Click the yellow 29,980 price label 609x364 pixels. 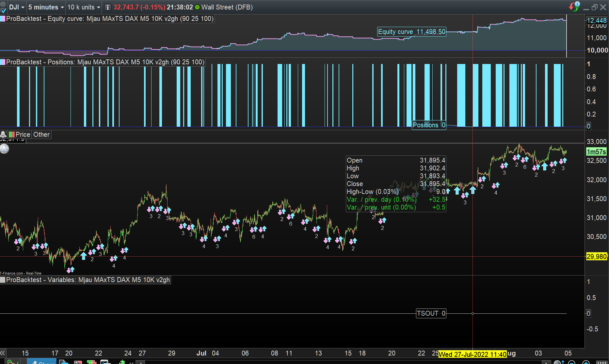pos(597,257)
